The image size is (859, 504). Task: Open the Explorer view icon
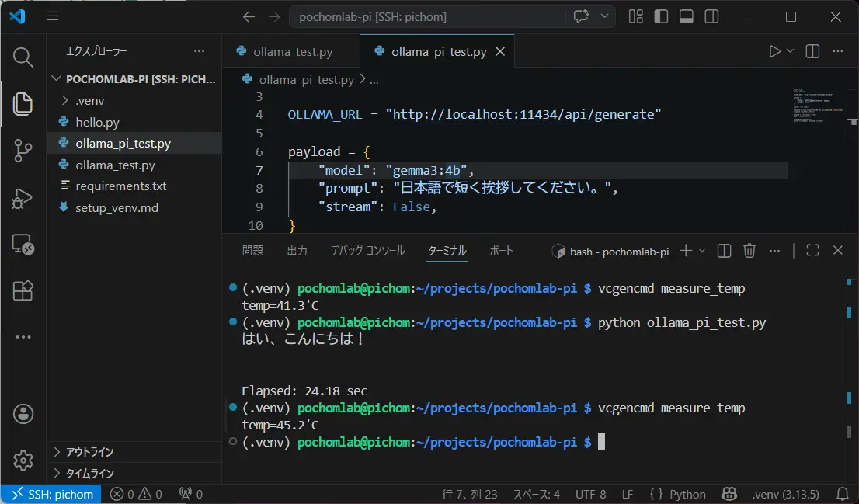coord(23,104)
